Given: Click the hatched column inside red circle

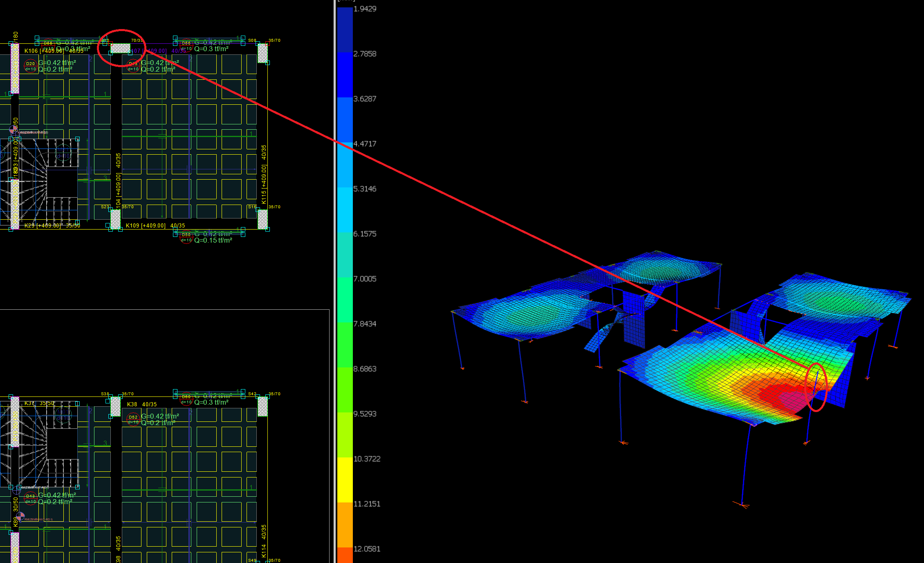Looking at the screenshot, I should coord(121,49).
